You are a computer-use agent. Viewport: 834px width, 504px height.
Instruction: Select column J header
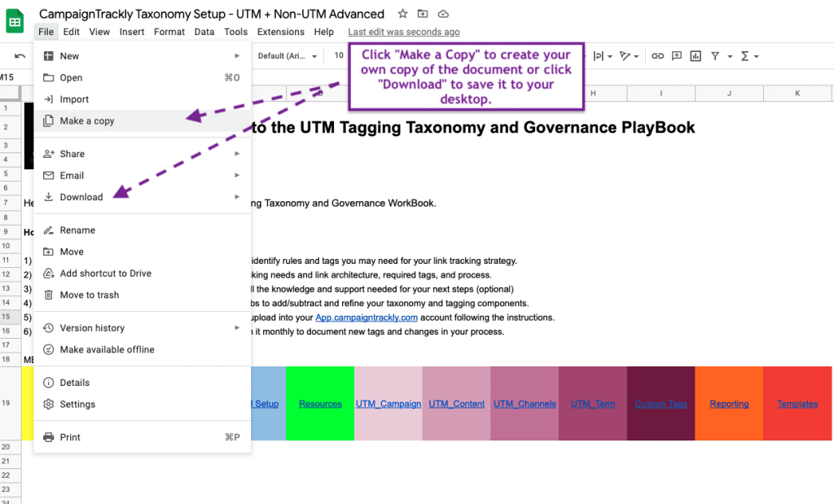coord(729,93)
